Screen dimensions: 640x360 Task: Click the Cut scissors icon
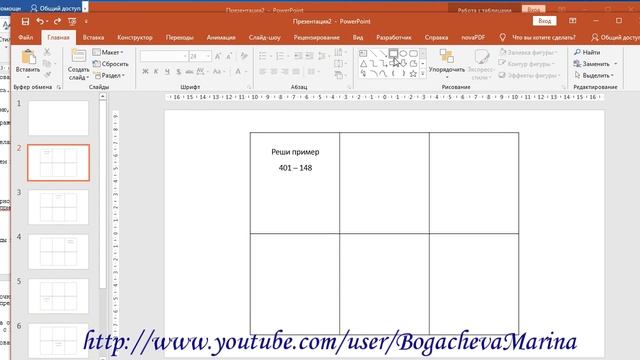coord(47,52)
